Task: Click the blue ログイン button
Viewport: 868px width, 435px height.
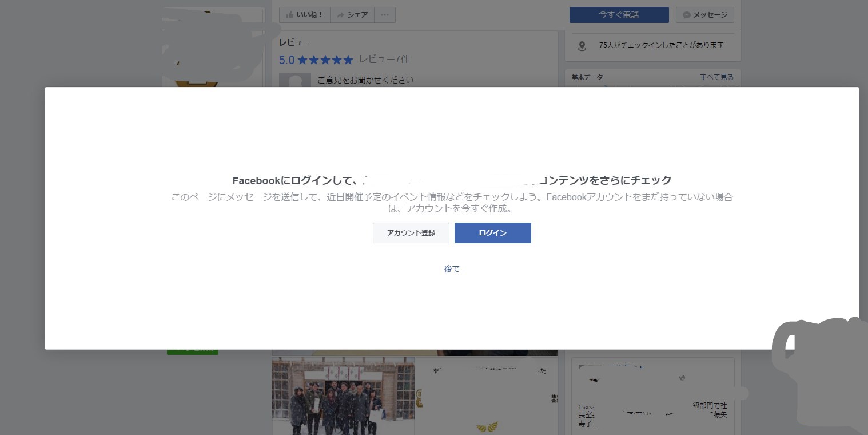Action: pyautogui.click(x=492, y=233)
